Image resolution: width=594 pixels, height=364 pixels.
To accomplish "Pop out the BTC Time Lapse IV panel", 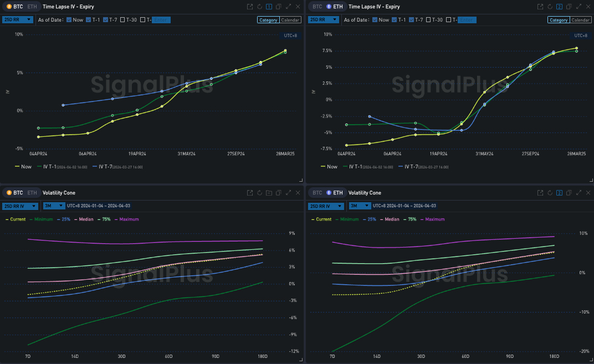I will [x=250, y=7].
